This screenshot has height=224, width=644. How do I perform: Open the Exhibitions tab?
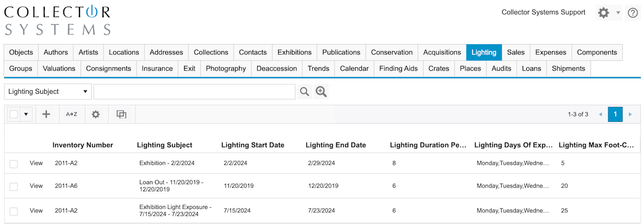[x=294, y=52]
